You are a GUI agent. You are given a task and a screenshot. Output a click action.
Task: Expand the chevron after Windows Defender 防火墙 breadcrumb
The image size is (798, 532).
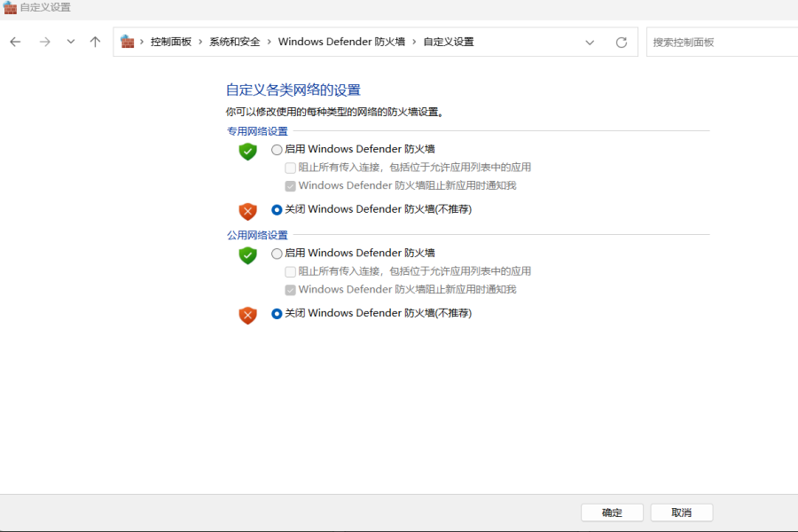pyautogui.click(x=414, y=42)
